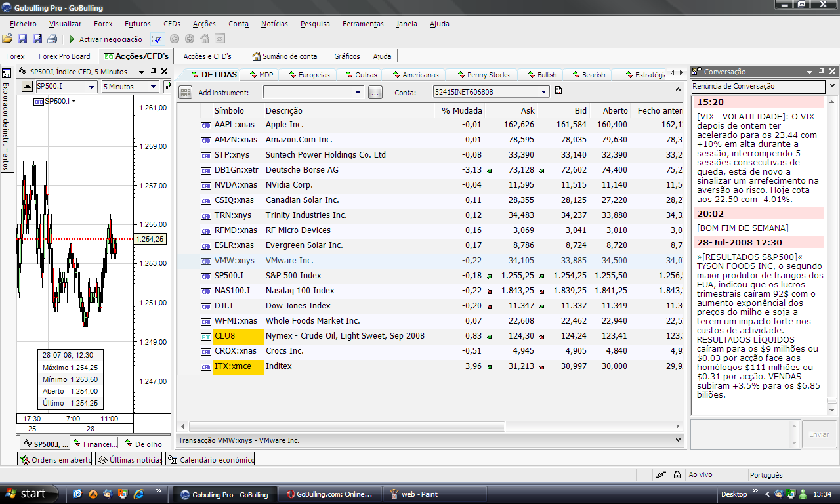
Task: Click the home icon in toolbar
Action: click(x=204, y=39)
